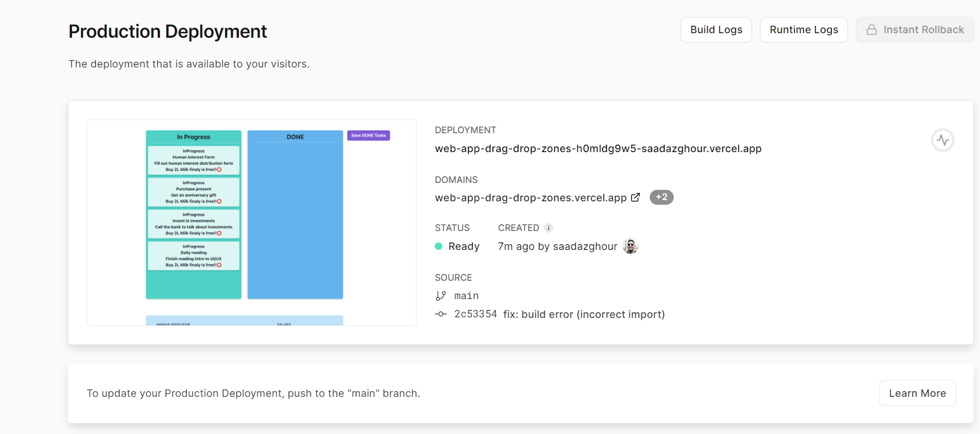Open the Runtime Logs
This screenshot has width=980, height=434.
pos(803,30)
